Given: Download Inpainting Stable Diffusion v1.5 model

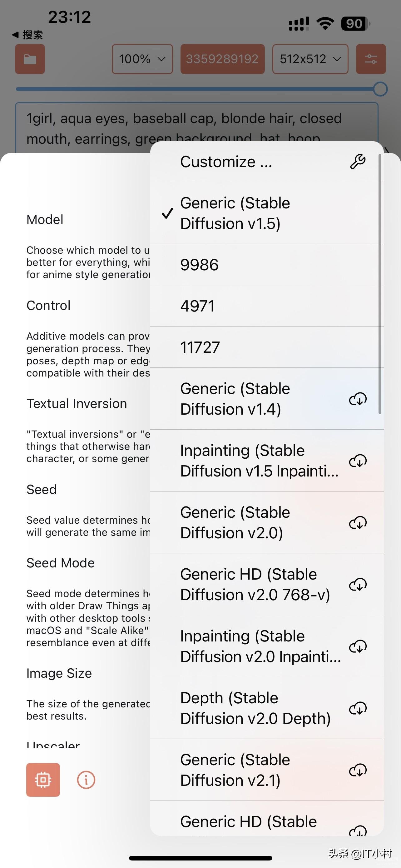Looking at the screenshot, I should point(358,461).
